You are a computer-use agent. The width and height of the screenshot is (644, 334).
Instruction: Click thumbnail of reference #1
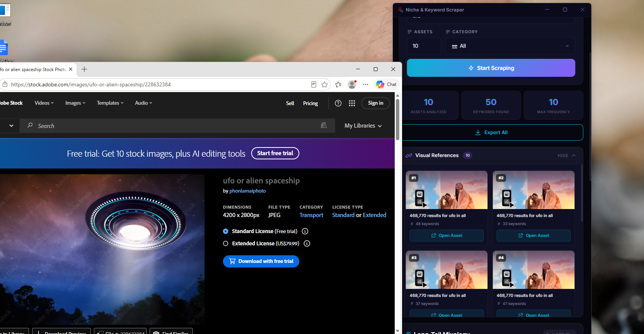click(x=447, y=190)
